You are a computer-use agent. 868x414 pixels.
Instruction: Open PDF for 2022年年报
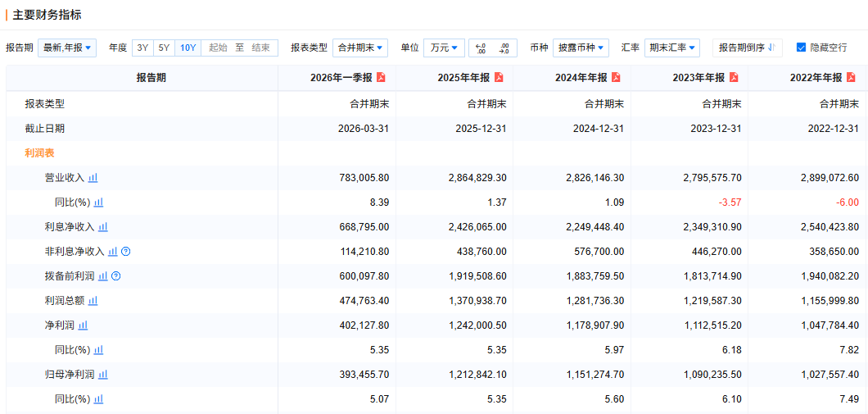(x=852, y=78)
